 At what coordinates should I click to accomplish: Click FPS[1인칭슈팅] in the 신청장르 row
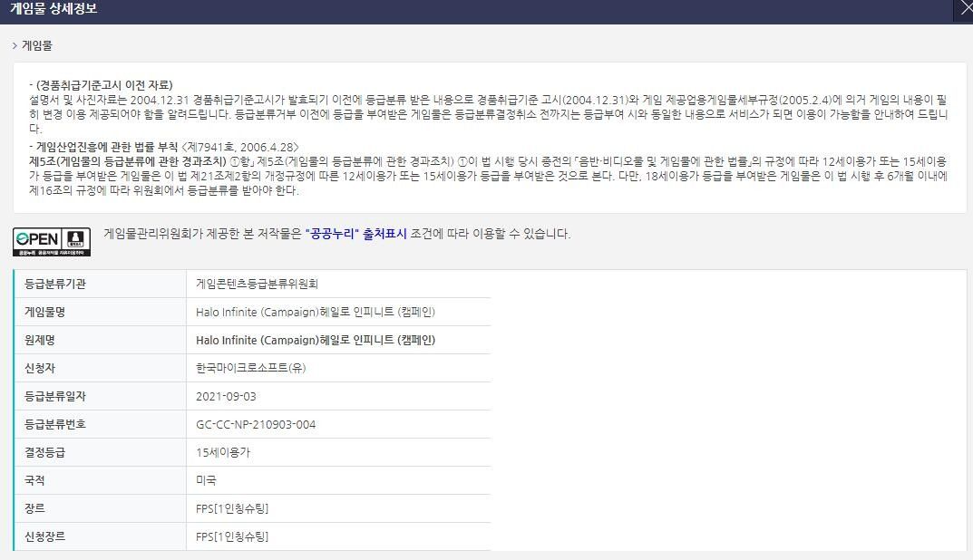pyautogui.click(x=232, y=536)
